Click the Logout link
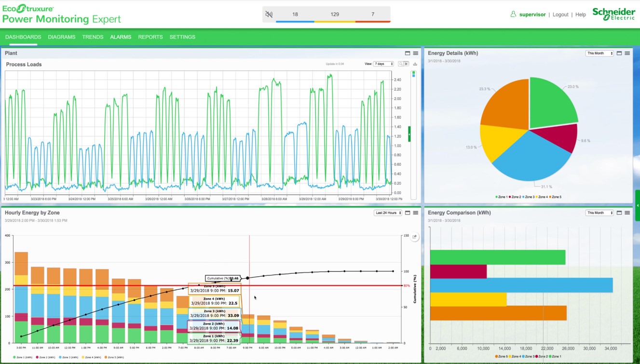The height and width of the screenshot is (364, 640). coord(560,14)
